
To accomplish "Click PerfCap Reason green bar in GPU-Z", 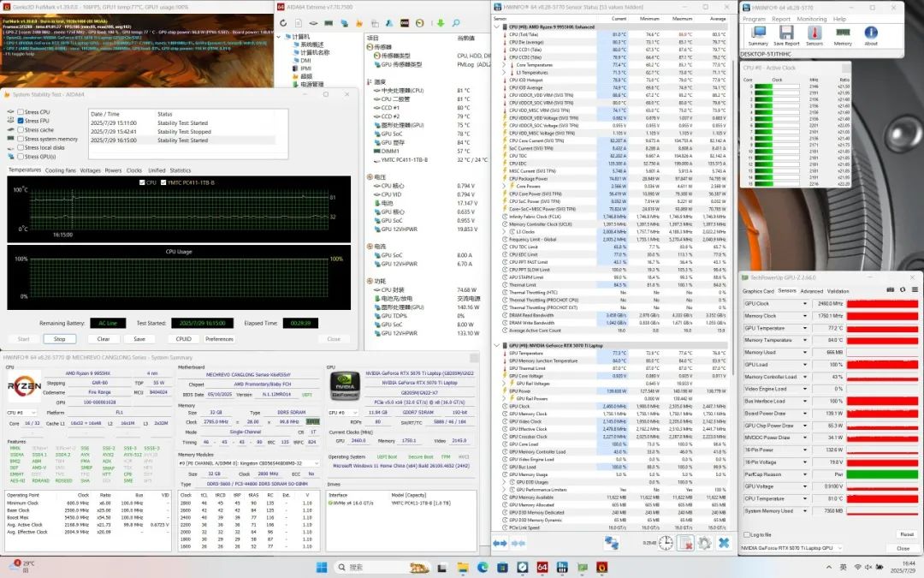I will coord(882,474).
